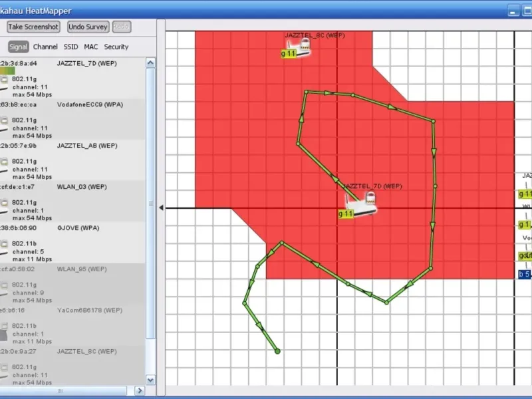Screen dimensions: 532x399
Task: Click the 802.11g icon in the VodafoneECC9 row
Action: (x=4, y=120)
